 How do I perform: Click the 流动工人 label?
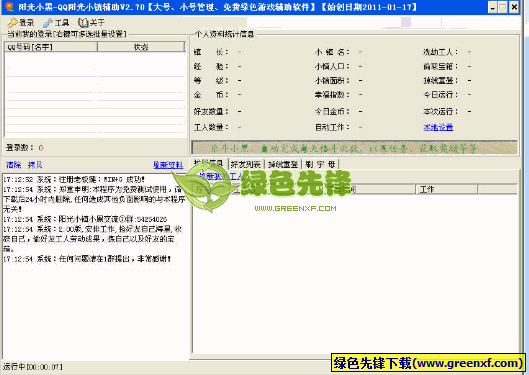[x=441, y=52]
